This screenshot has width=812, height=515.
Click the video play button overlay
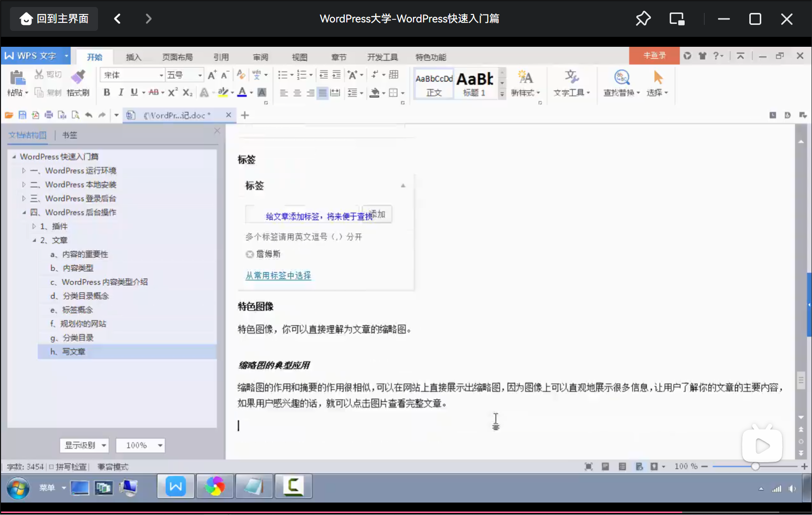click(762, 446)
